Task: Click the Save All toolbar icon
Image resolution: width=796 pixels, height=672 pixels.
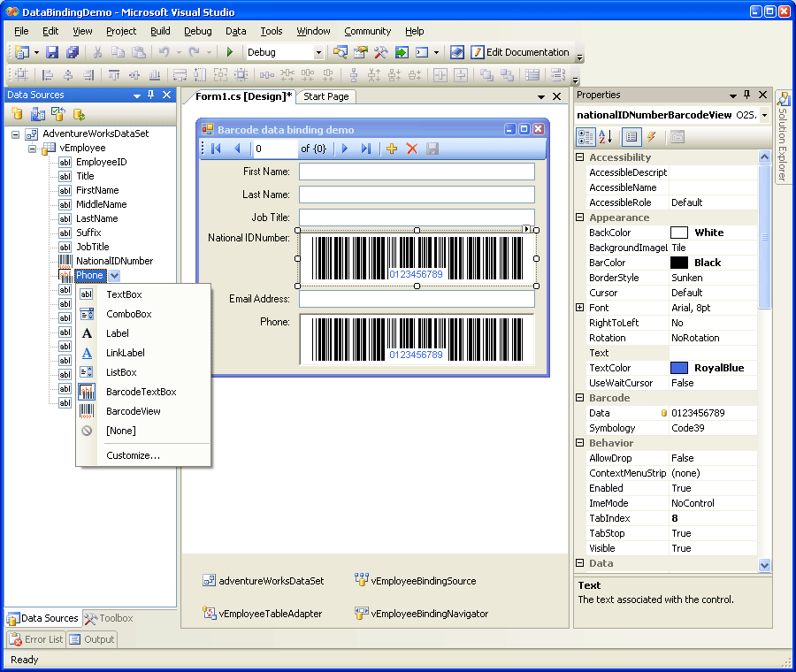Action: point(73,52)
